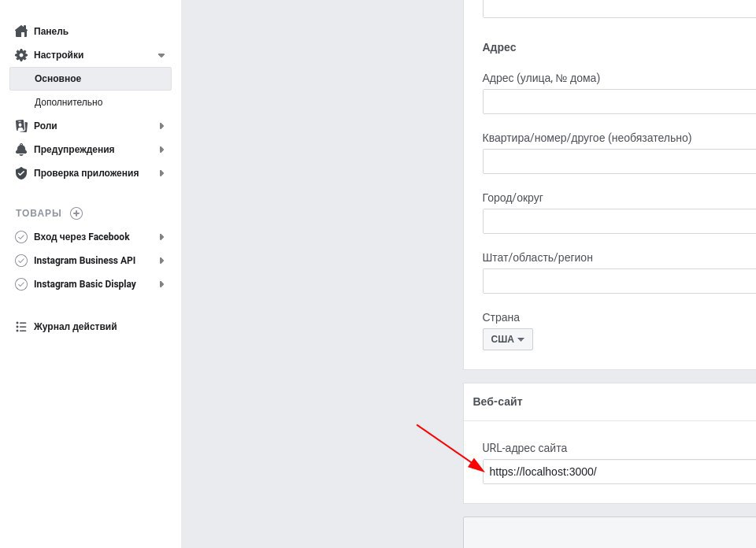Screen dimensions: 756x548
Task: Open the Дополнительно settings item
Action: click(x=69, y=102)
